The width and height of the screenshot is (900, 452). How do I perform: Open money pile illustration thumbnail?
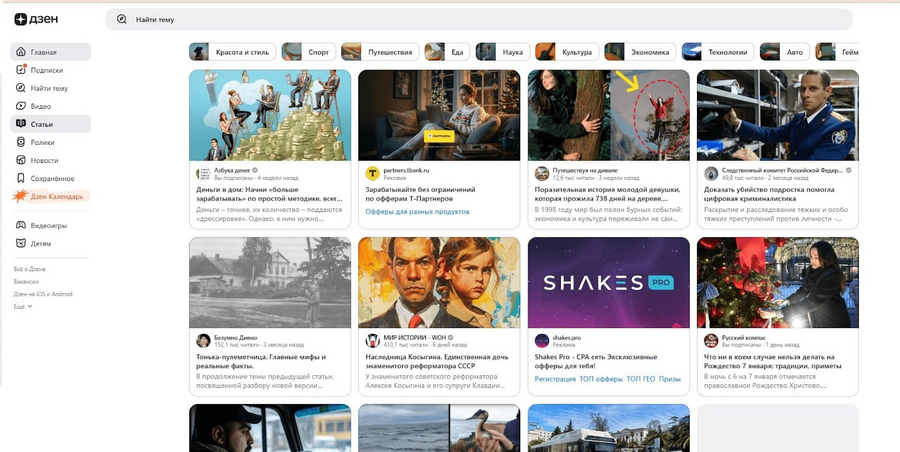[x=270, y=115]
